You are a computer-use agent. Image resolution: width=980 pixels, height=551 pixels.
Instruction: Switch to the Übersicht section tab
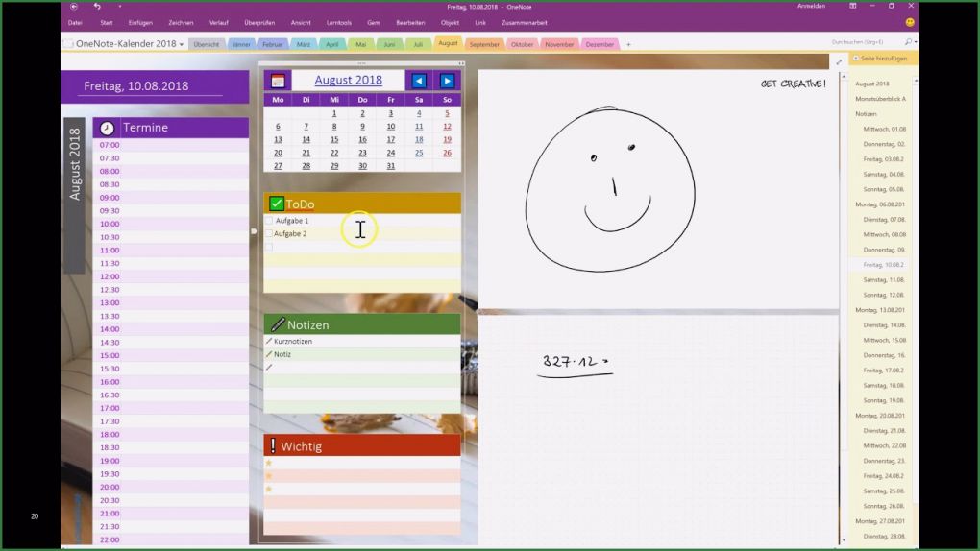coord(207,44)
